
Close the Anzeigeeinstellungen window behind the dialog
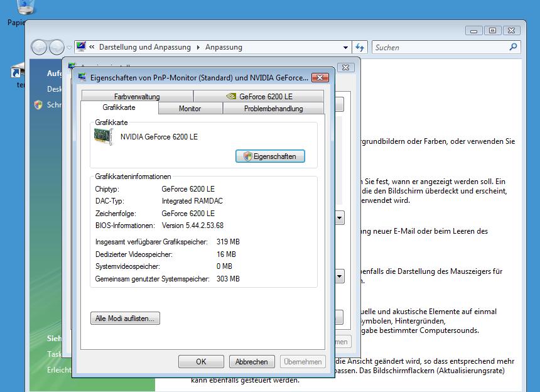tap(346, 67)
